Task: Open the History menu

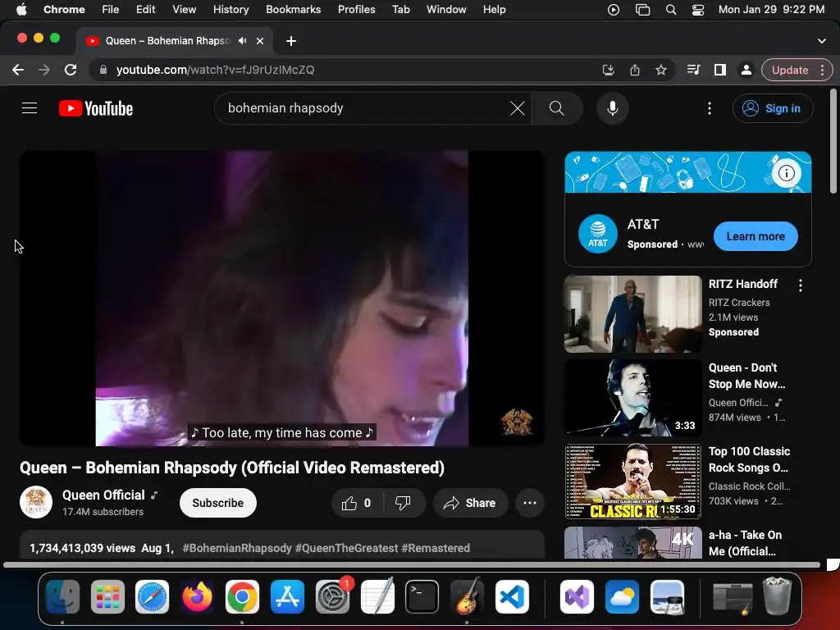Action: point(231,9)
